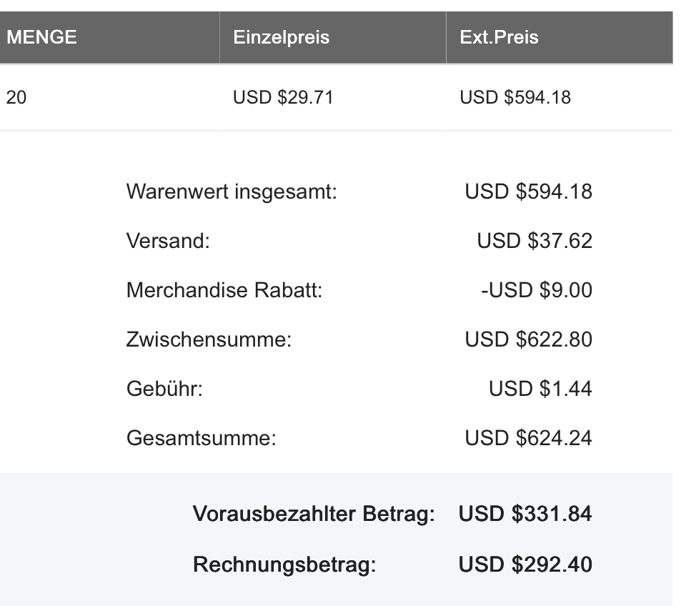The image size is (691, 616).
Task: Click the Warenwert insgesamt label
Action: click(x=232, y=192)
